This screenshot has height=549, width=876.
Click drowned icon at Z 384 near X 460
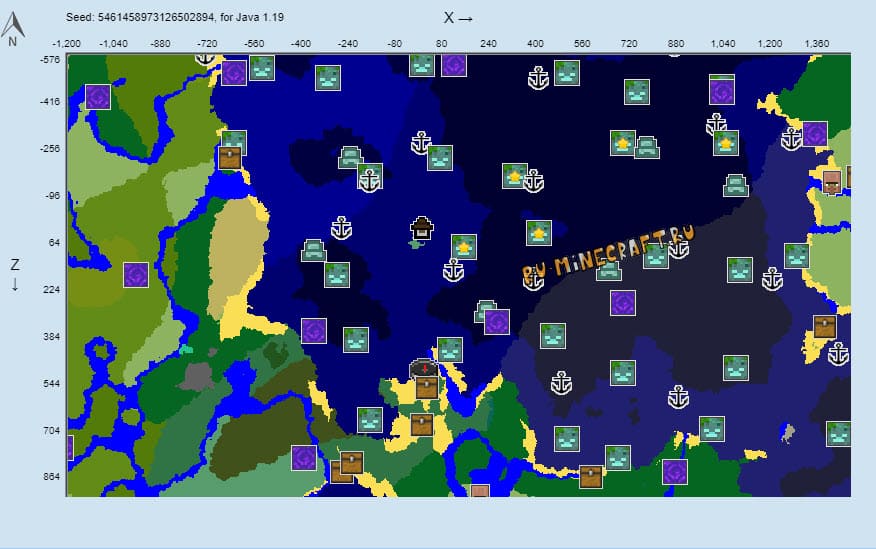click(553, 336)
